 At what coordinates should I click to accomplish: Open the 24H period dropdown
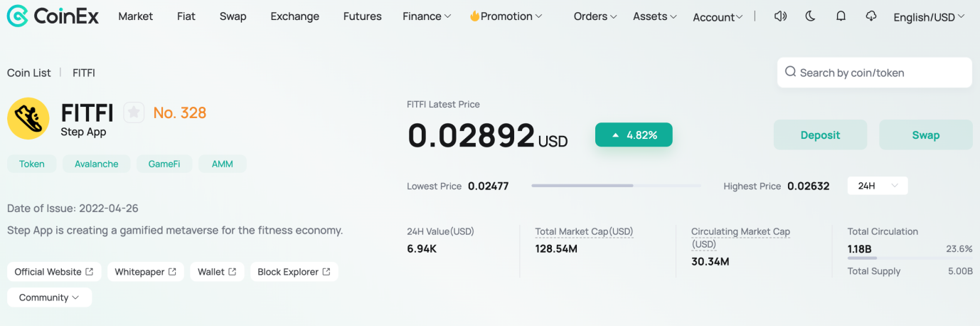[x=878, y=186]
